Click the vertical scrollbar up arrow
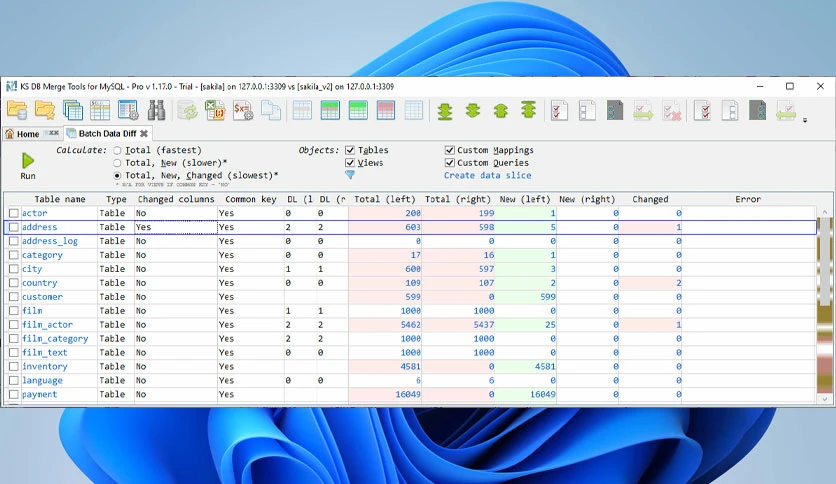836x484 pixels. [824, 212]
